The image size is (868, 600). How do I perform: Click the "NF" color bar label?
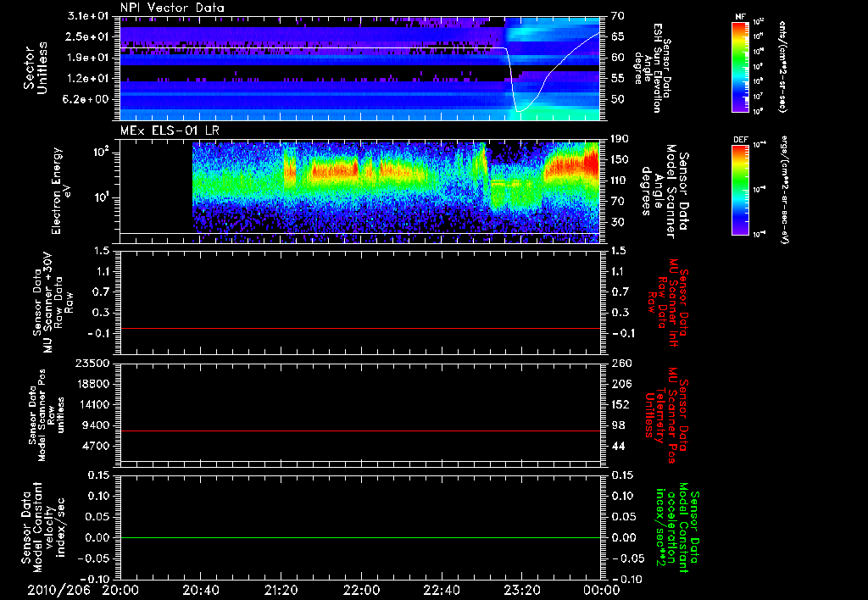click(741, 17)
